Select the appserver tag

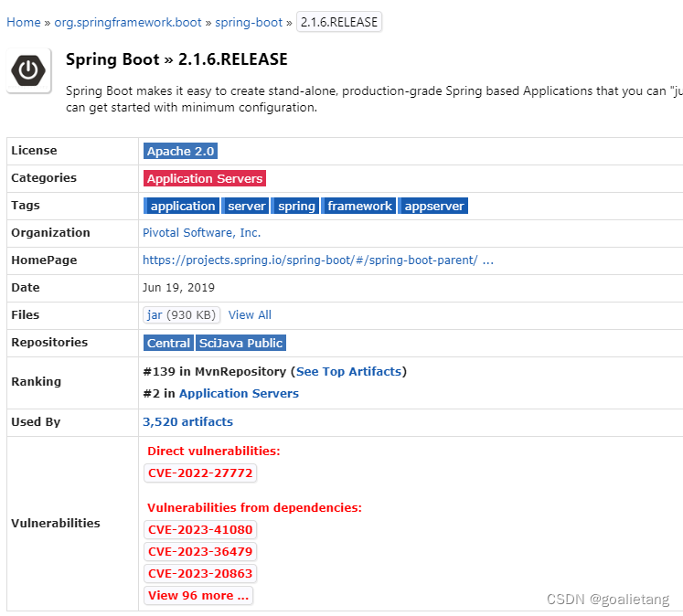(433, 206)
